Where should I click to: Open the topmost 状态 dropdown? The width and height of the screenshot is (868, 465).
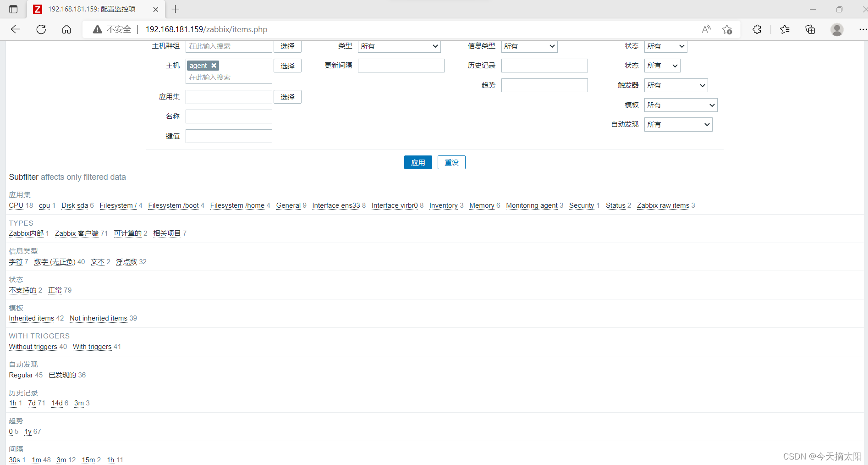[666, 46]
